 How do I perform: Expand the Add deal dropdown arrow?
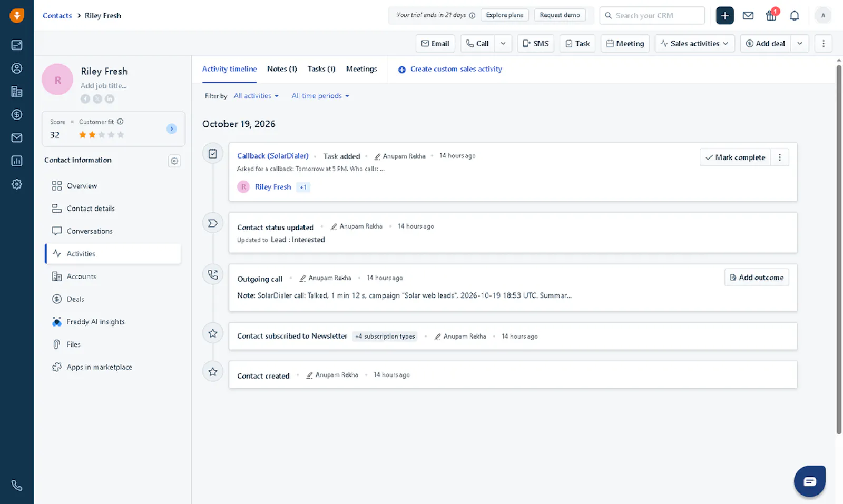800,43
